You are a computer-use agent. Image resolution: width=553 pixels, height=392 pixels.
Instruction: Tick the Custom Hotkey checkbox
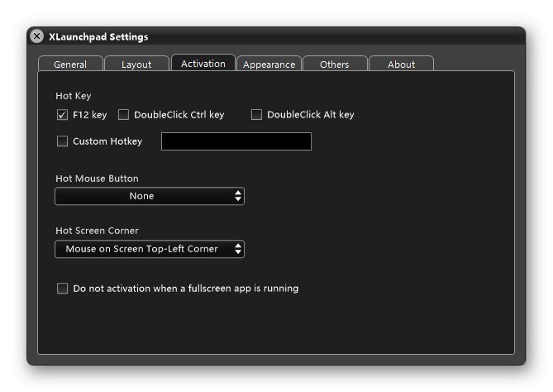point(63,141)
